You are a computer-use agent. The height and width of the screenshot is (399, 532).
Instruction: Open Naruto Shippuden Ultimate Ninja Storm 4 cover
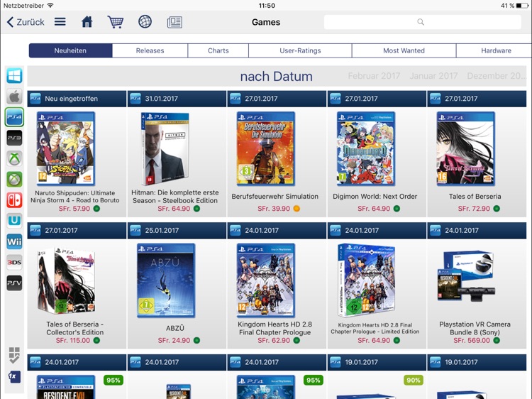(66, 148)
